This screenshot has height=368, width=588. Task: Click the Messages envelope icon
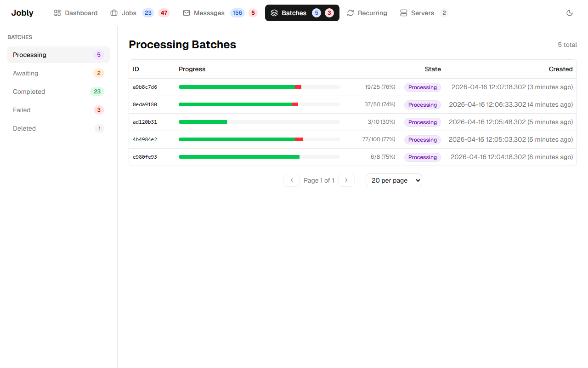coord(187,13)
